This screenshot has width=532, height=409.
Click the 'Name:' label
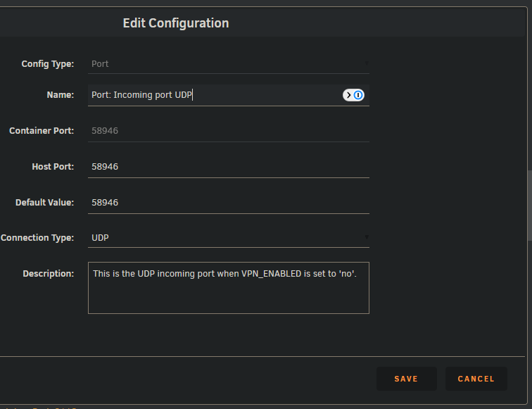[x=61, y=95]
